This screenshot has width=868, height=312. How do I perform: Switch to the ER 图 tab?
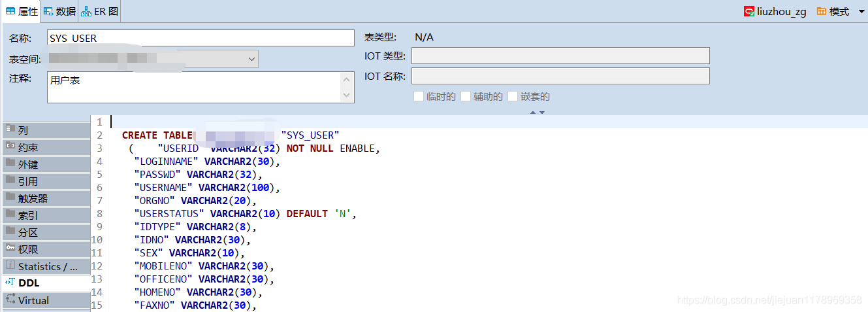[101, 11]
